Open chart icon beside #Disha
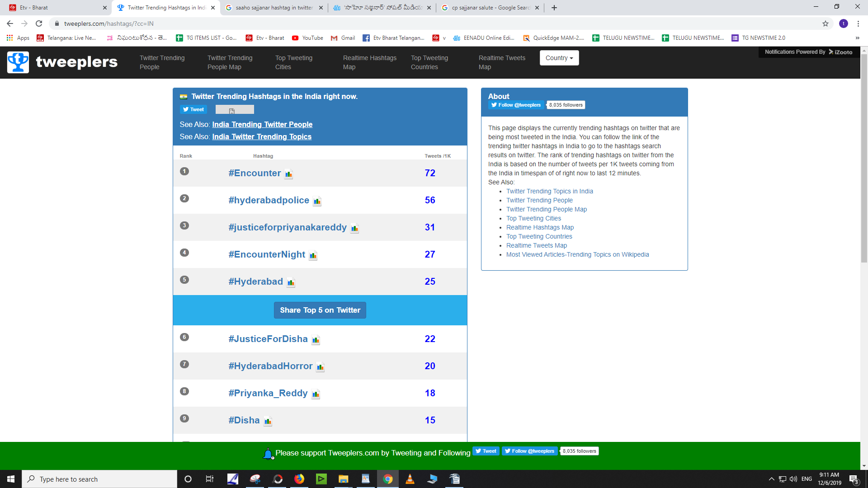Image resolution: width=868 pixels, height=488 pixels. 268,421
